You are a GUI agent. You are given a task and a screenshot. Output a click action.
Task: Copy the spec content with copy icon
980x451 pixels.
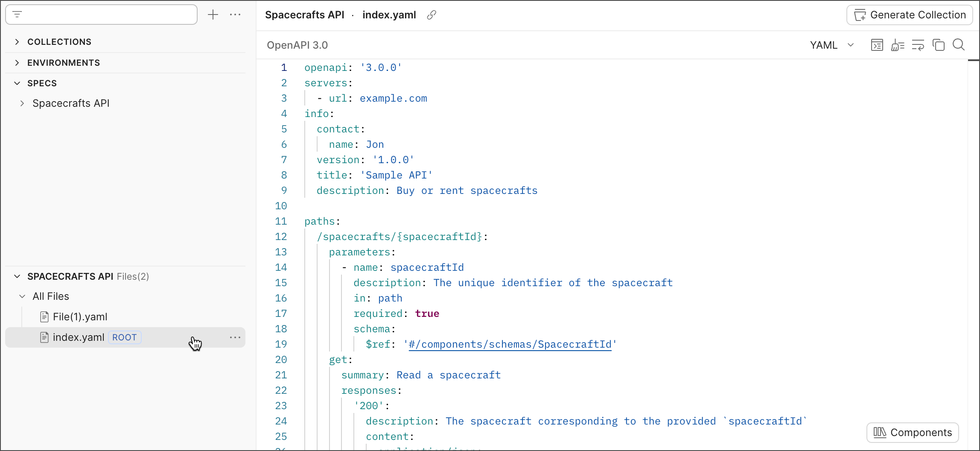(938, 45)
